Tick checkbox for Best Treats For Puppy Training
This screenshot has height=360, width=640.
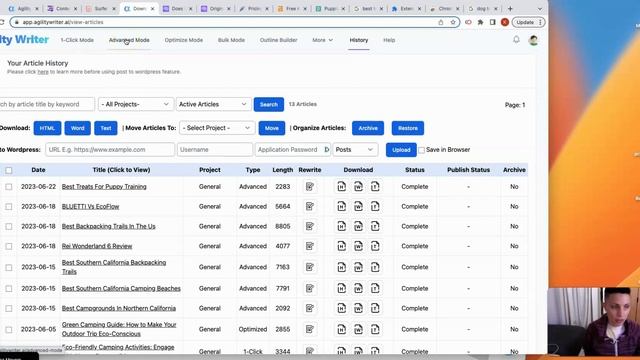click(x=9, y=187)
